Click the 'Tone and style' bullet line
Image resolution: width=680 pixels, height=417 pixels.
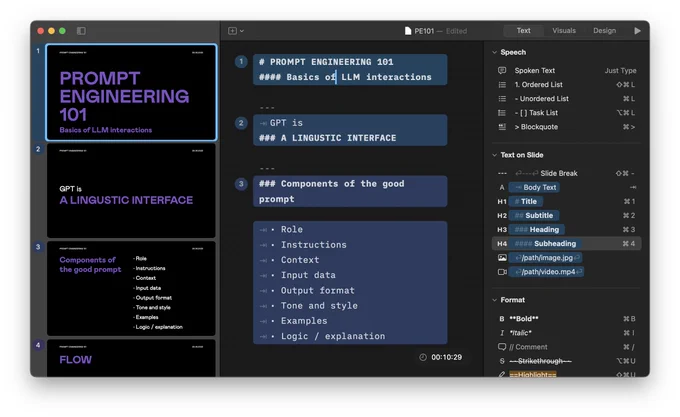coord(319,306)
